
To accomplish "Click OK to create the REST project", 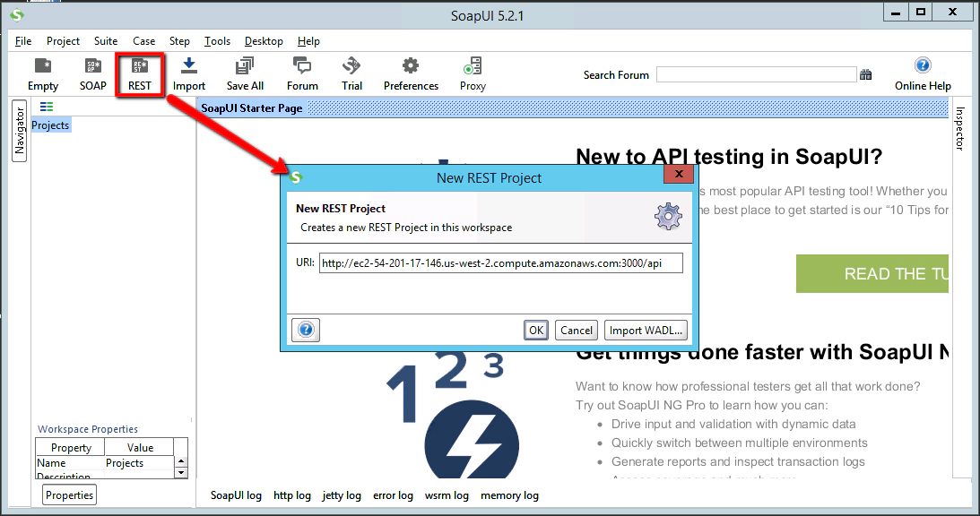I will [x=535, y=330].
